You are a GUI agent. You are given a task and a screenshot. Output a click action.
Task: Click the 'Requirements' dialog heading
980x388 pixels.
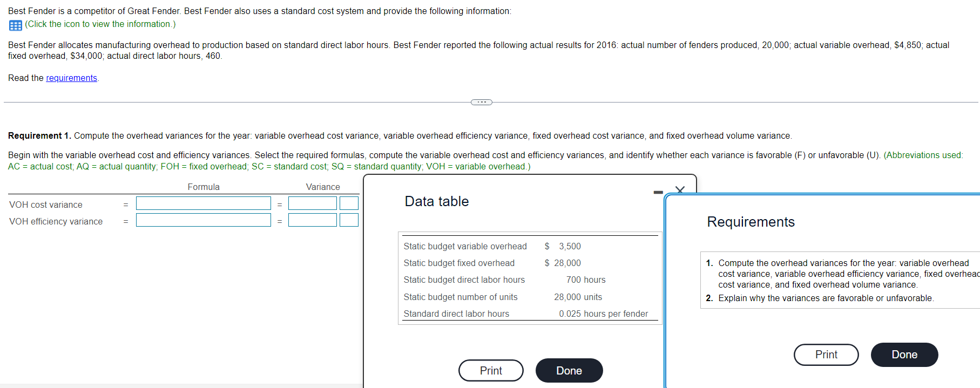751,222
